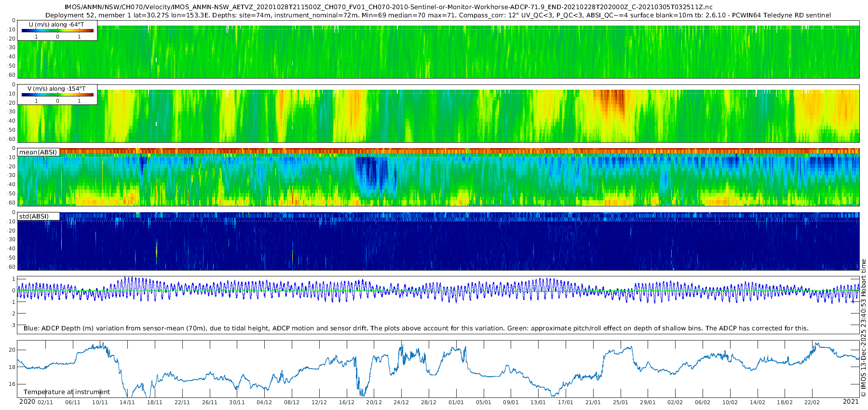Click the mean(ABSI) panel label
Image resolution: width=868 pixels, height=410 pixels.
[38, 152]
